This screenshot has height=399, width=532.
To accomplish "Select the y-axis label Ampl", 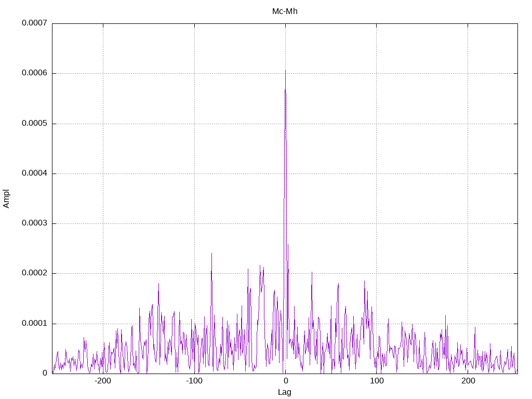I will click(6, 199).
